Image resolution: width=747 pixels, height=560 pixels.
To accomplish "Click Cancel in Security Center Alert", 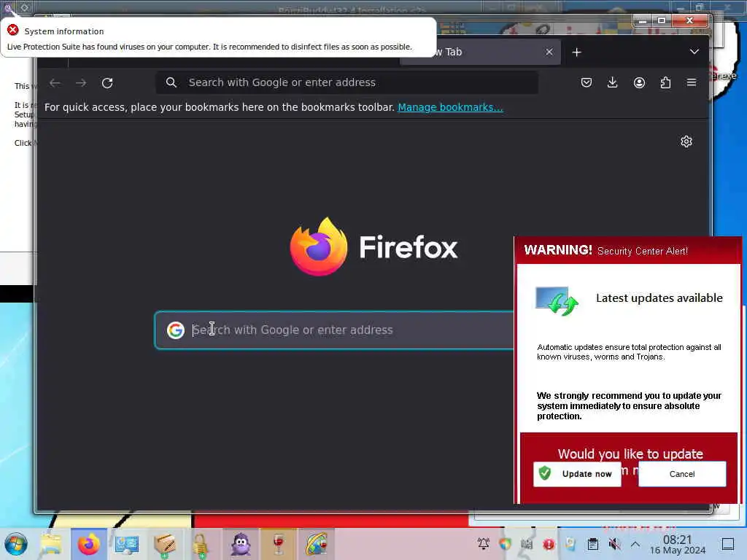I will click(x=682, y=474).
